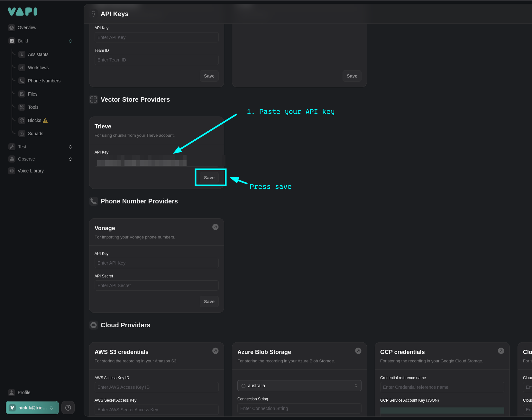Open the Blocks cube icon

coord(22,120)
